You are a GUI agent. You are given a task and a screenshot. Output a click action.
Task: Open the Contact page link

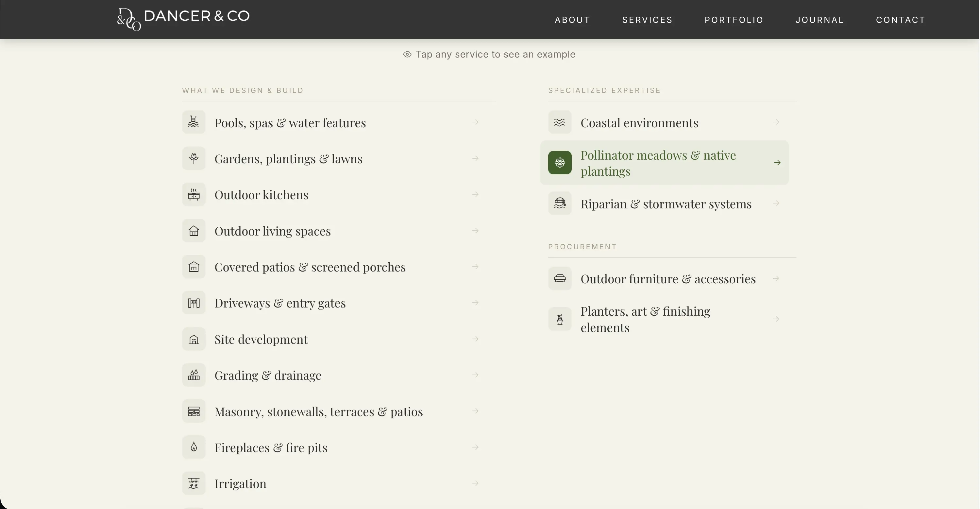[901, 20]
